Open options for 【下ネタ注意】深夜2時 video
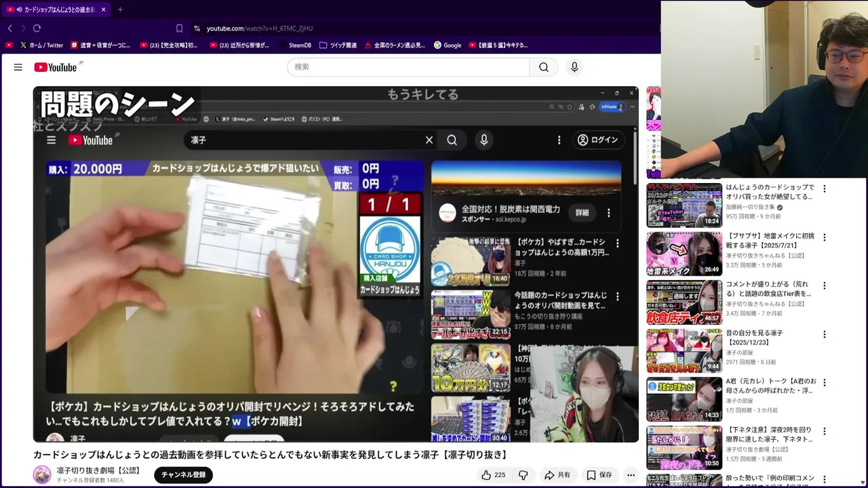 click(x=825, y=432)
